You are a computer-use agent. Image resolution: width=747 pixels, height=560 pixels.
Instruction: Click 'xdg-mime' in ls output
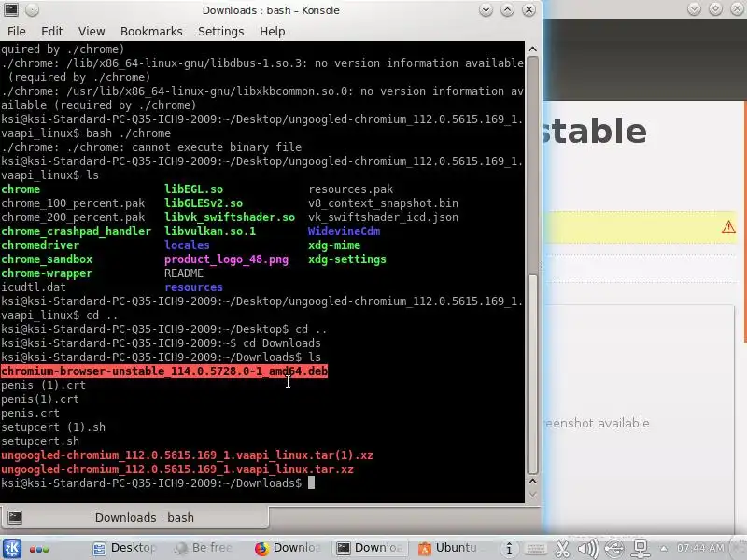coord(334,245)
